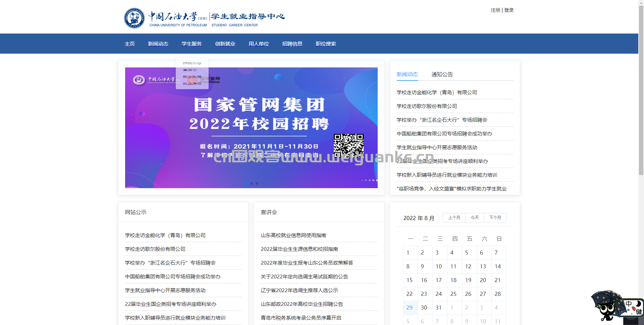The width and height of the screenshot is (644, 325).
Task: Switch to the 通知公告 tab
Action: 442,74
